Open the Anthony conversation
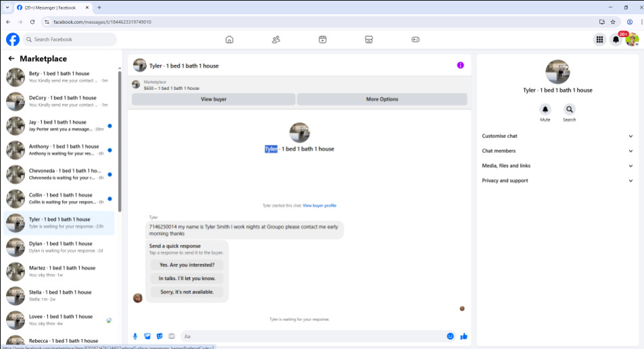Viewport: 644px width, 349px height. point(59,149)
